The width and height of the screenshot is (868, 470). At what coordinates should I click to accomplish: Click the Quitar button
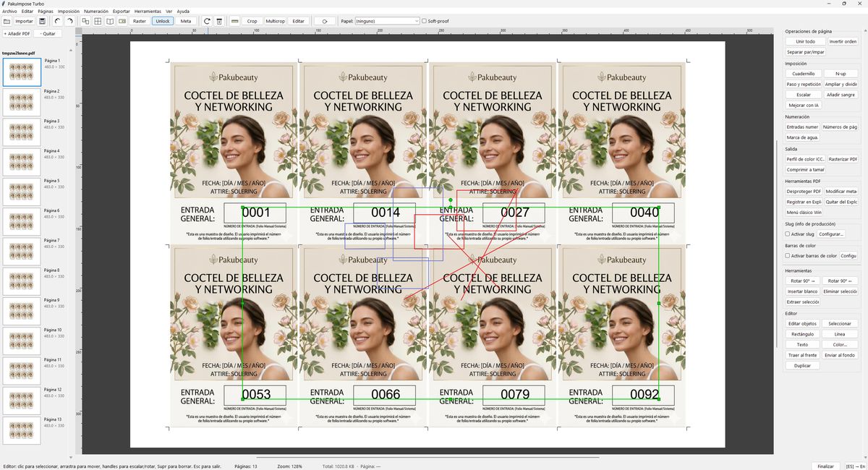tap(48, 33)
